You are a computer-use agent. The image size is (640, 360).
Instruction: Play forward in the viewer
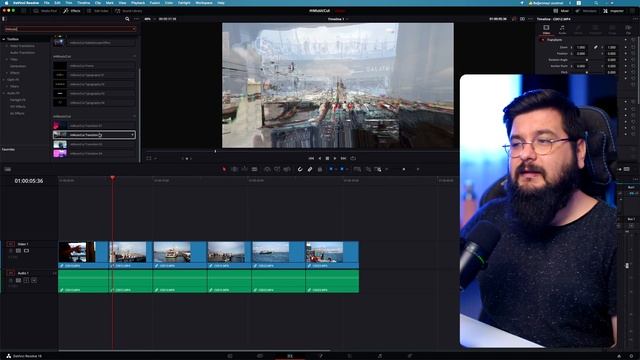335,158
